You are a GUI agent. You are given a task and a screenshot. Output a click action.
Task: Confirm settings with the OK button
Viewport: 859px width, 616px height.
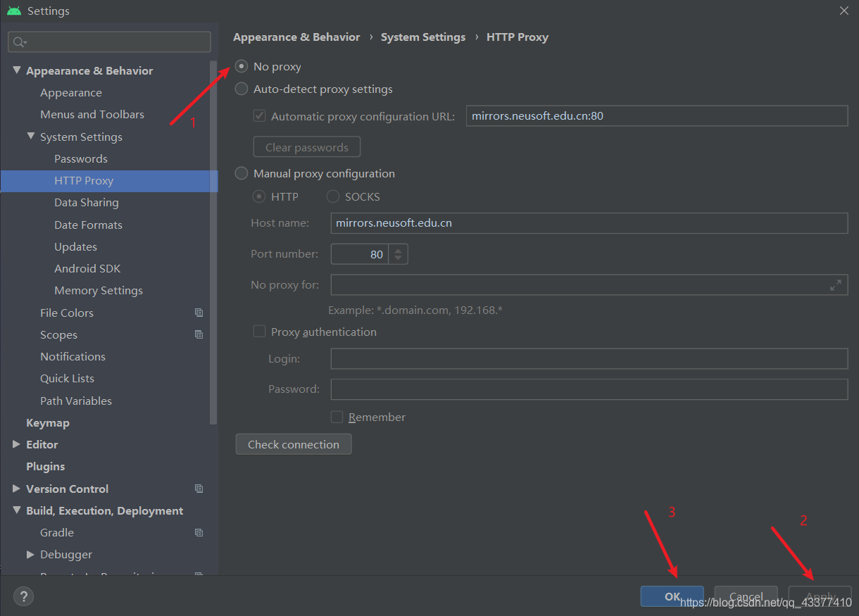click(672, 596)
